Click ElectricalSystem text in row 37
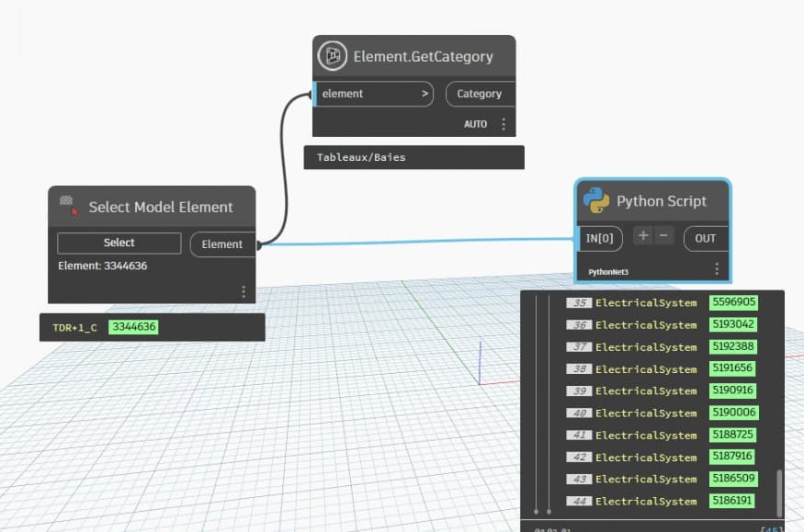This screenshot has width=804, height=532. (x=646, y=347)
